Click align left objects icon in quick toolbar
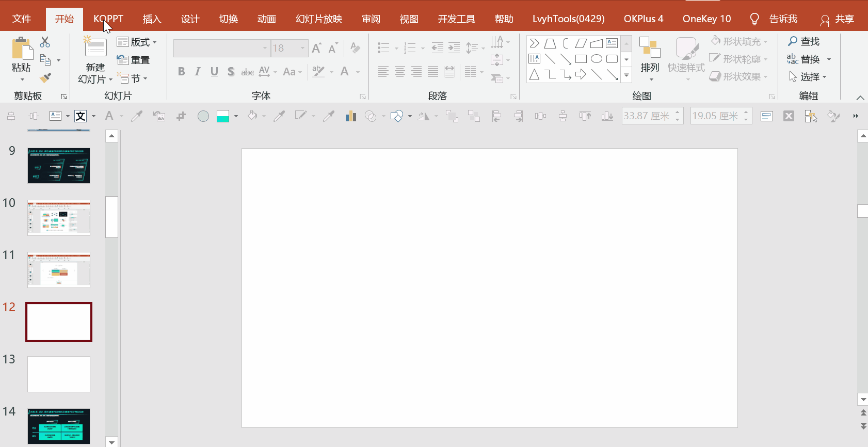Image resolution: width=868 pixels, height=447 pixels. (x=496, y=116)
